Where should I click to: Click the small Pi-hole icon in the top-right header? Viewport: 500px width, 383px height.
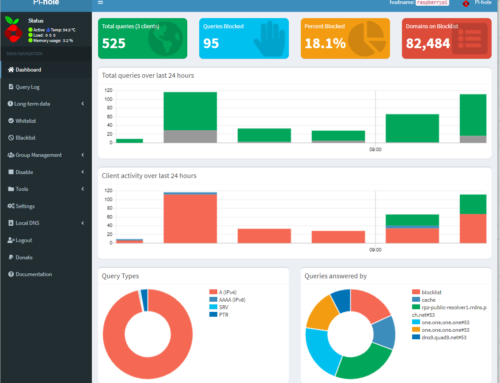click(466, 3)
